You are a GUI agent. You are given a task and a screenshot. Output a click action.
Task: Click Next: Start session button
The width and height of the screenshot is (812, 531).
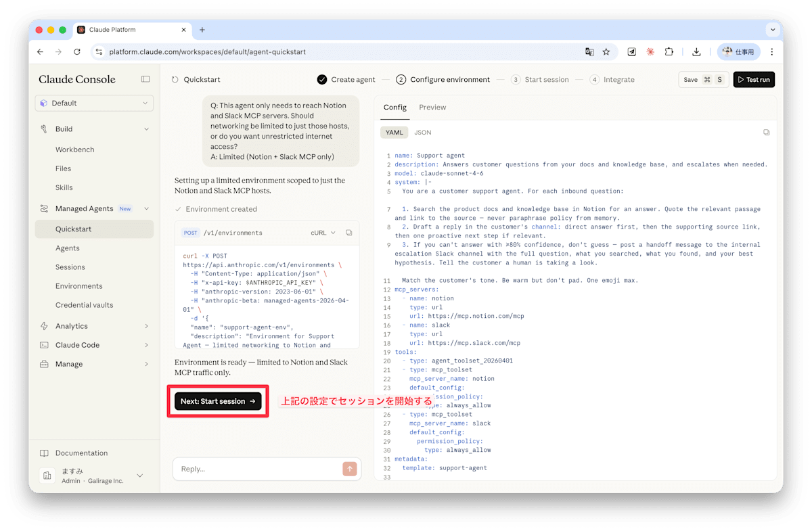point(218,401)
